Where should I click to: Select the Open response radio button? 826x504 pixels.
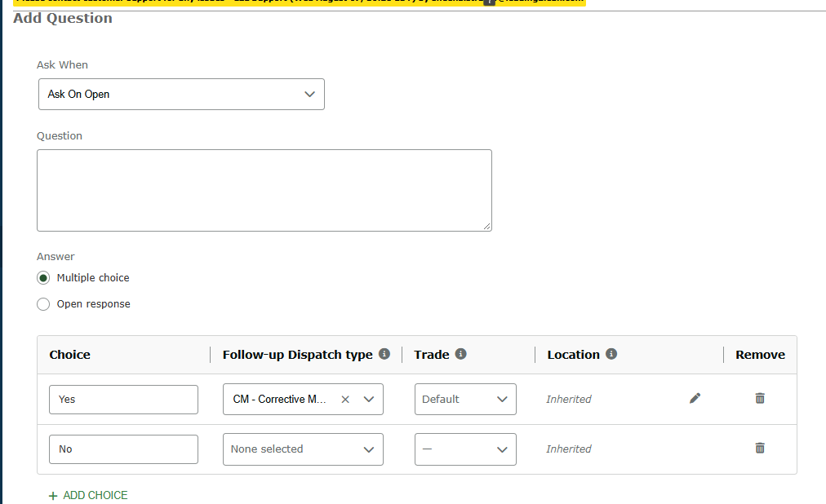pos(43,304)
